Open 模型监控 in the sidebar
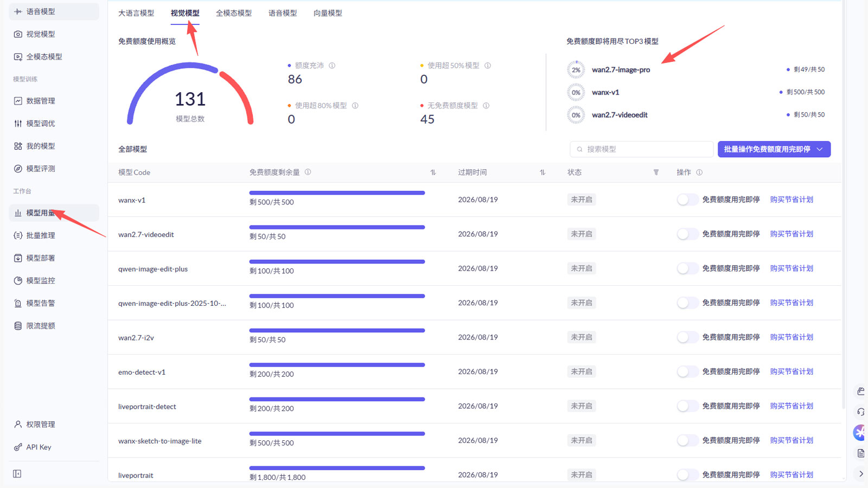This screenshot has height=488, width=868. point(54,281)
